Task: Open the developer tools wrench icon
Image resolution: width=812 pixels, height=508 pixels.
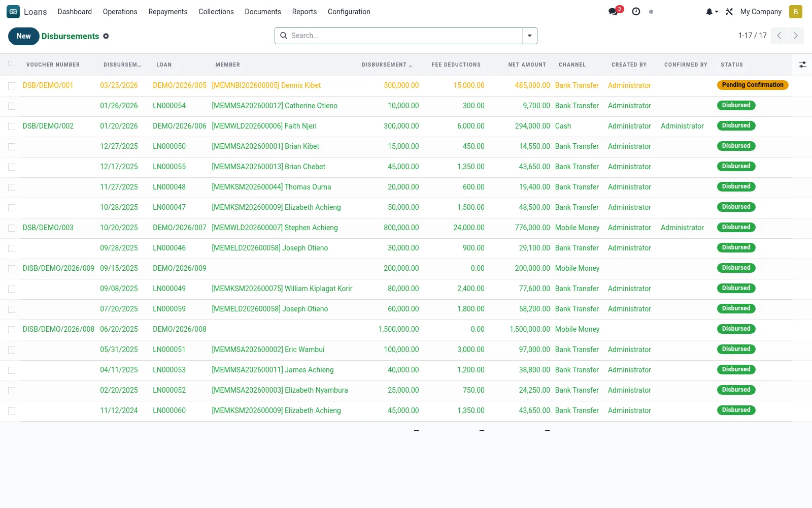Action: click(x=729, y=12)
